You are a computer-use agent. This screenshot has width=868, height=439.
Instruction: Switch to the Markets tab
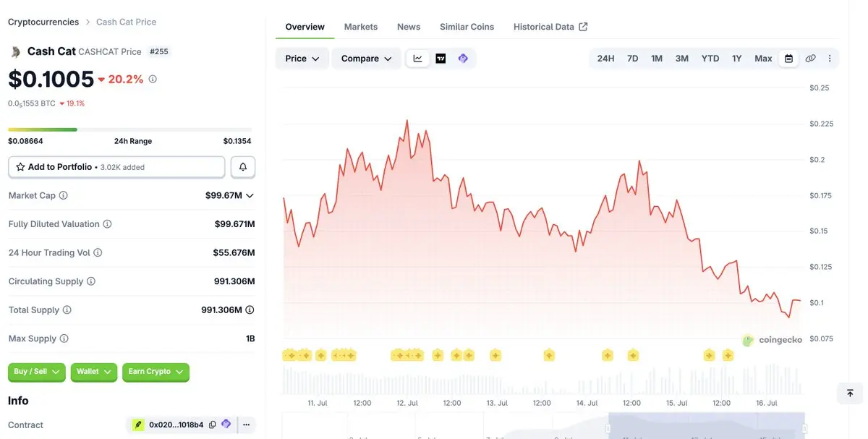tap(361, 27)
